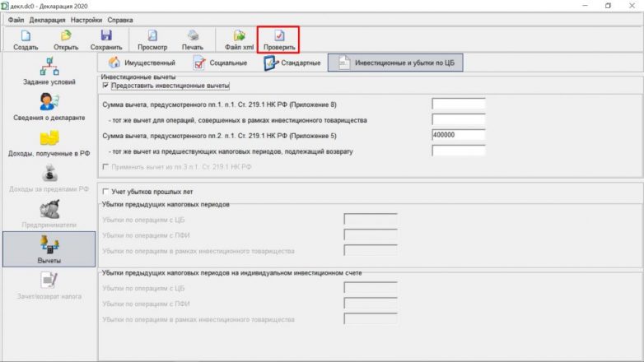Switch to Социальные deductions tab
Viewport: 644px width, 362px height.
pos(220,63)
